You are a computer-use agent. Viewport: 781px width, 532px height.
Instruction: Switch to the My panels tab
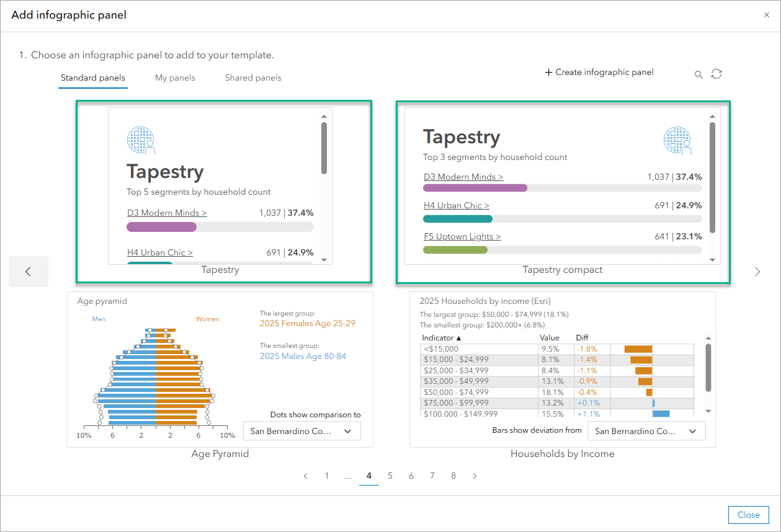[175, 78]
